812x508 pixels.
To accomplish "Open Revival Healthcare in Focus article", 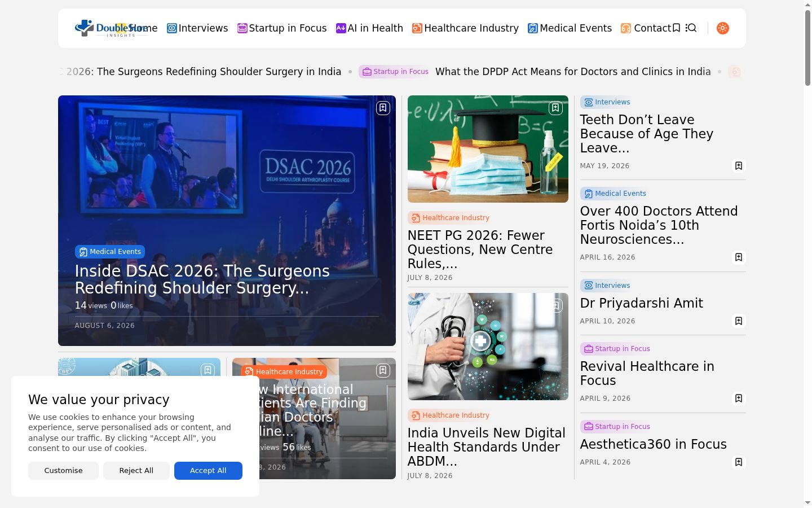I will tap(647, 374).
